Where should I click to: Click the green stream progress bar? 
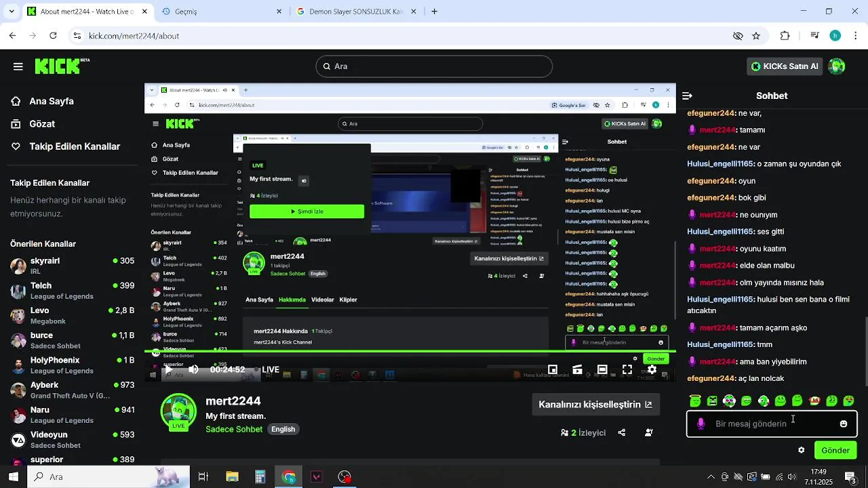coord(410,352)
